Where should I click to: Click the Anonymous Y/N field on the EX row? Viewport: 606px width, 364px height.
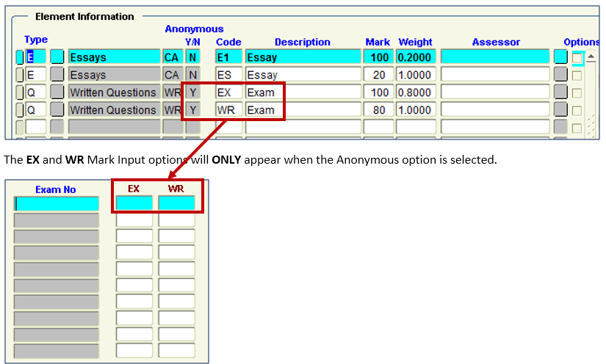pyautogui.click(x=192, y=92)
